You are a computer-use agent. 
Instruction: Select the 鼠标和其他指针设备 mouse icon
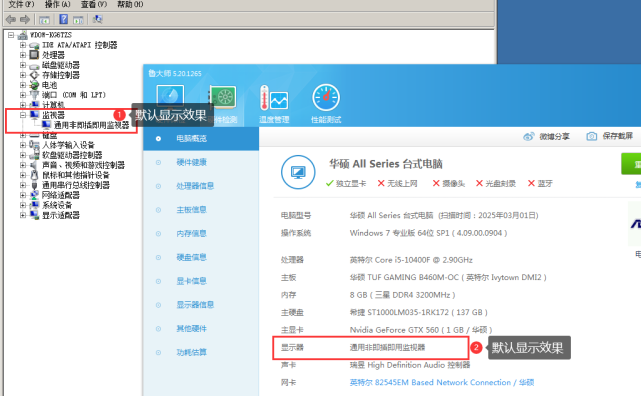click(34, 175)
